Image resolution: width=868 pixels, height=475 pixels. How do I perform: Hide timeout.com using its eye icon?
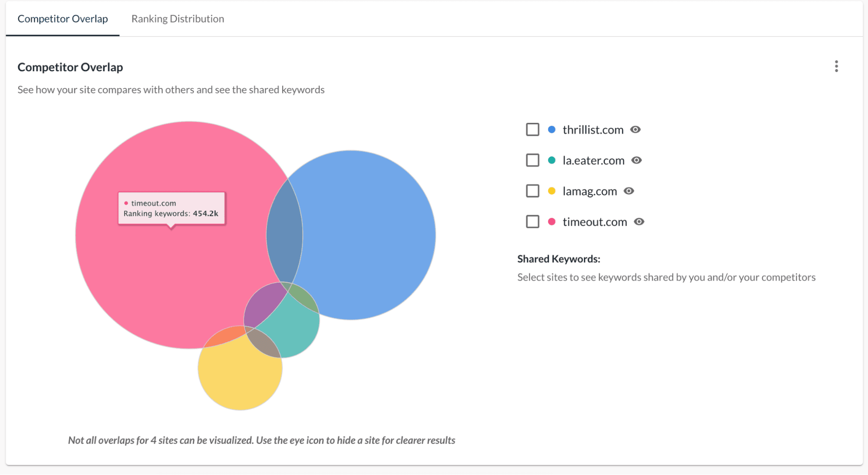[639, 221]
